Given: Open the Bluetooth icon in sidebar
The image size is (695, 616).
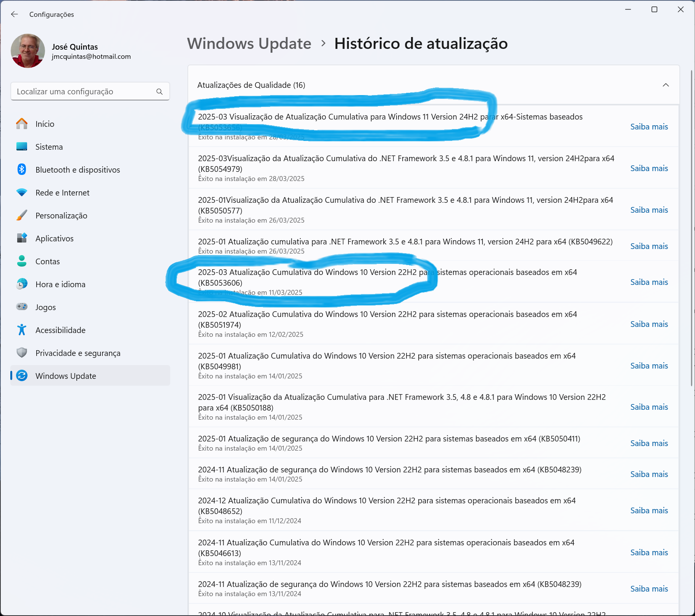Looking at the screenshot, I should 22,170.
